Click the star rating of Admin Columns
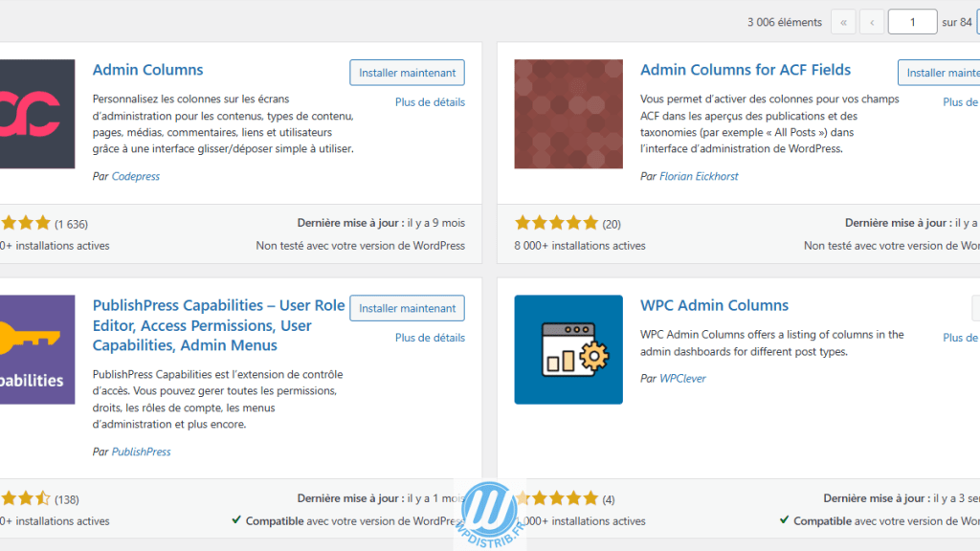Image resolution: width=980 pixels, height=551 pixels. [25, 223]
